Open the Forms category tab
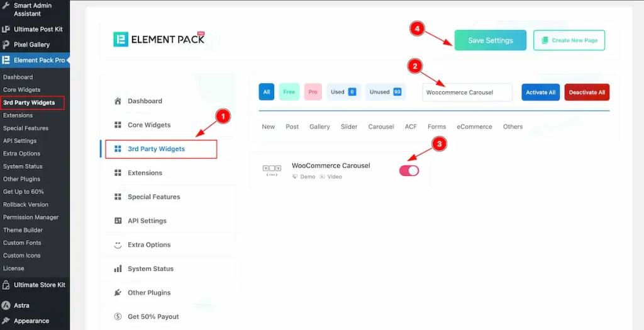 pyautogui.click(x=437, y=127)
